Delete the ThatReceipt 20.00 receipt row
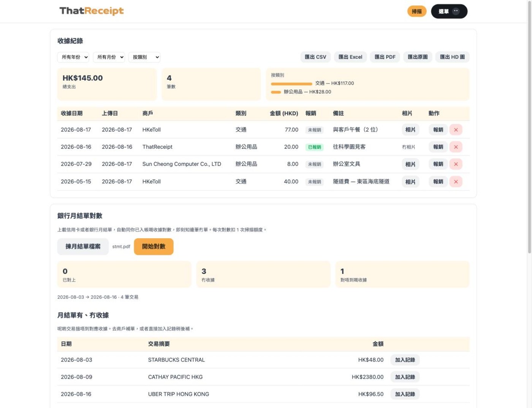 point(456,147)
